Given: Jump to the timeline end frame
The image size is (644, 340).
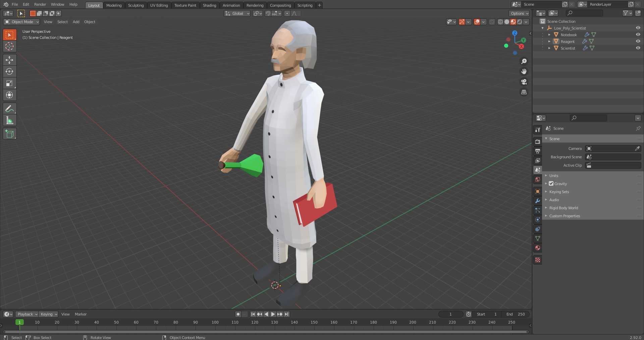Looking at the screenshot, I should 286,314.
